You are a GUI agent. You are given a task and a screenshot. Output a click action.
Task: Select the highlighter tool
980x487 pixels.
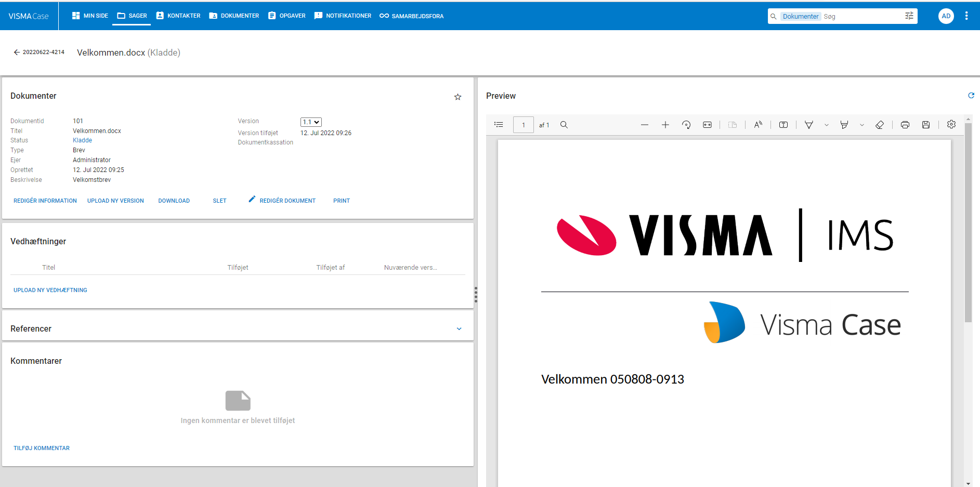click(x=844, y=125)
